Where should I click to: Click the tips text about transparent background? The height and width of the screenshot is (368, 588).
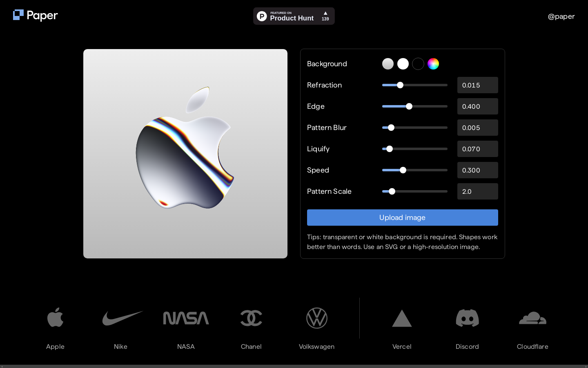tap(403, 242)
